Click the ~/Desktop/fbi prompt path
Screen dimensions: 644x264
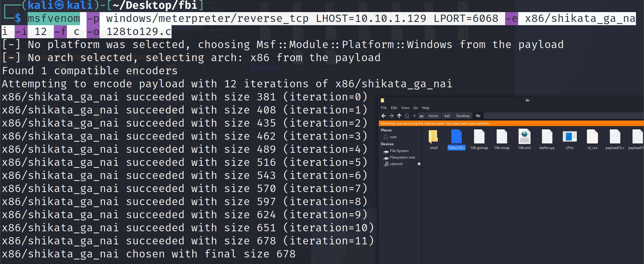pos(155,5)
